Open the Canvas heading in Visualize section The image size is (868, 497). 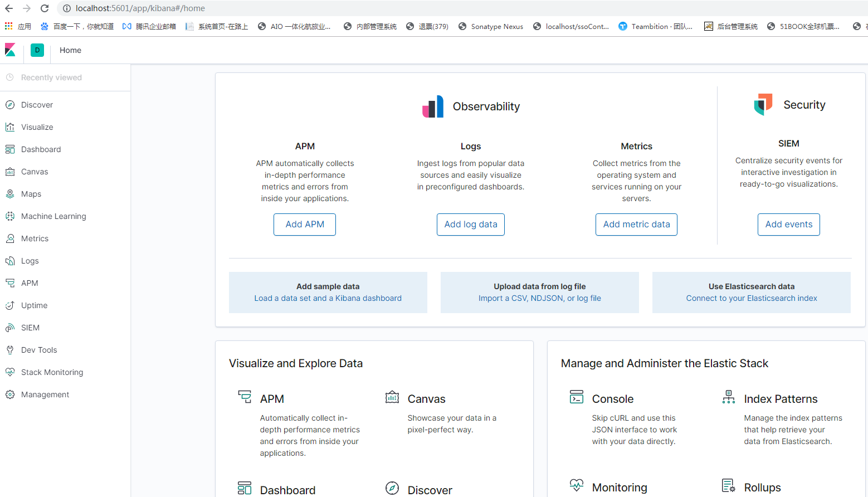[x=426, y=399]
